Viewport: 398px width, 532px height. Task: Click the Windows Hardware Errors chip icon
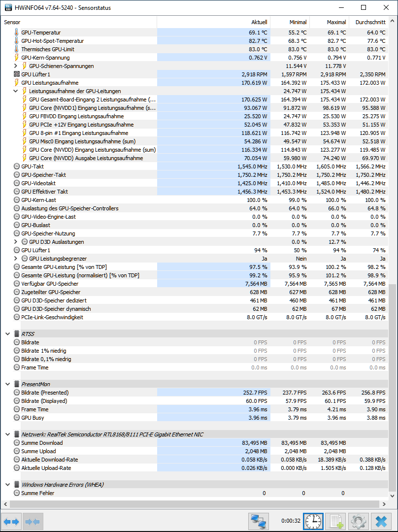17,485
